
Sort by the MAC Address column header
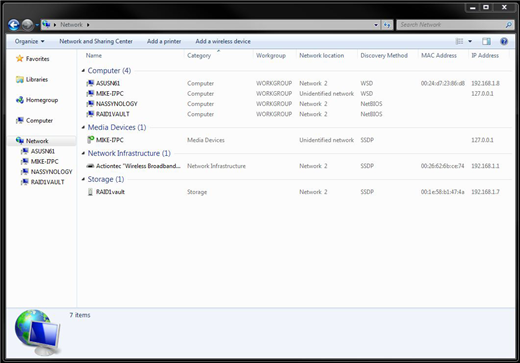[x=439, y=55]
